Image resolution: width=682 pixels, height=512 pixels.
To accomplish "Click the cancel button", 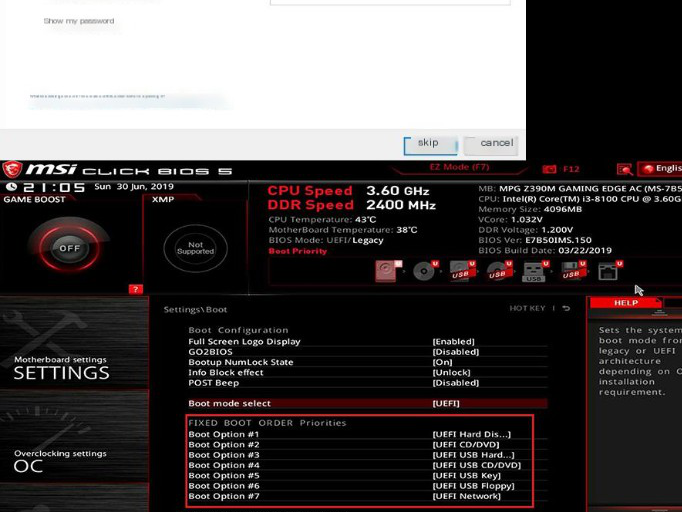I will 496,144.
